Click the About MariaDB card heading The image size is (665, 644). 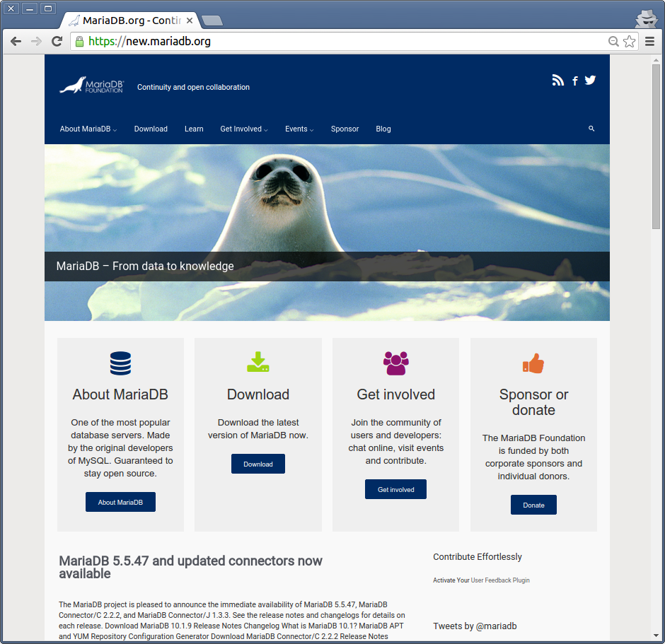click(120, 394)
